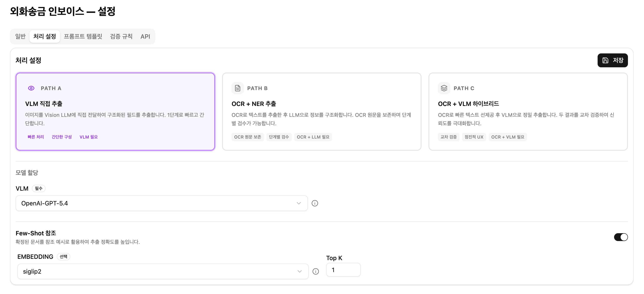Click the 빠른 처리 tag on PATH A

tap(36, 137)
